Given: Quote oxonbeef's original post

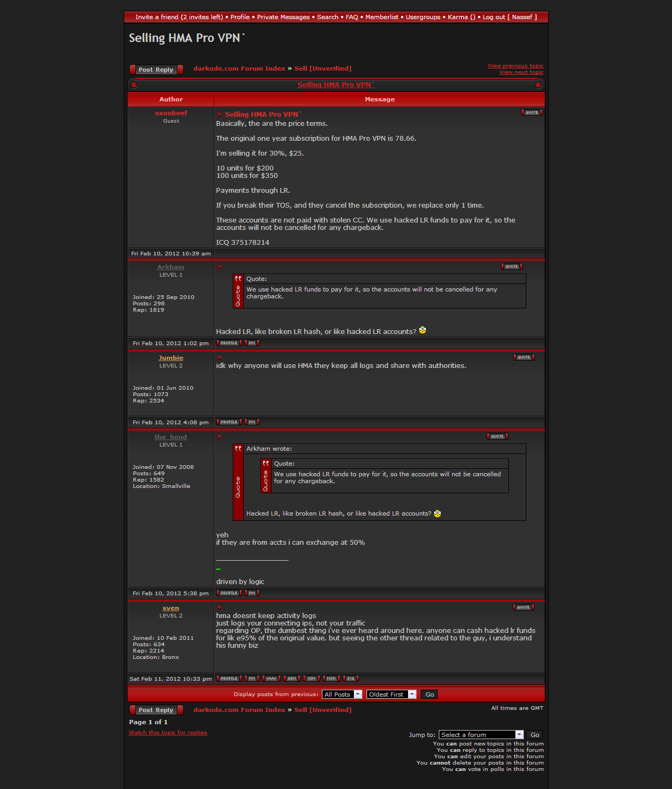Looking at the screenshot, I should tap(531, 113).
